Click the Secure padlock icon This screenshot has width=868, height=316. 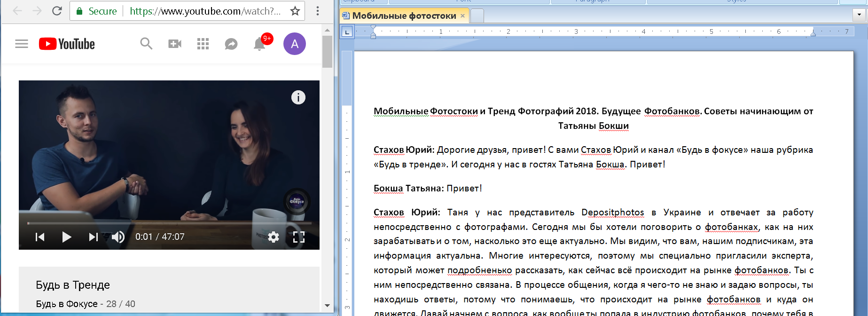click(79, 11)
